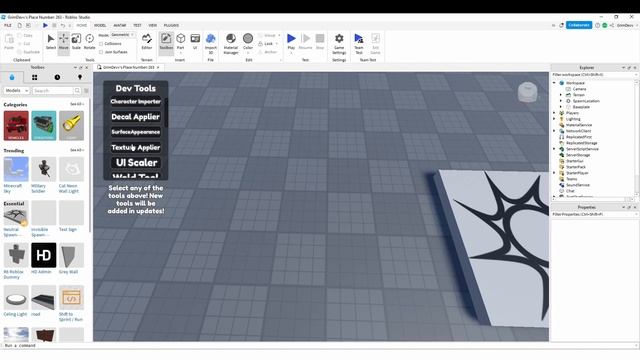Pick the Rotate tool
This screenshot has width=640, height=360.
point(89,42)
